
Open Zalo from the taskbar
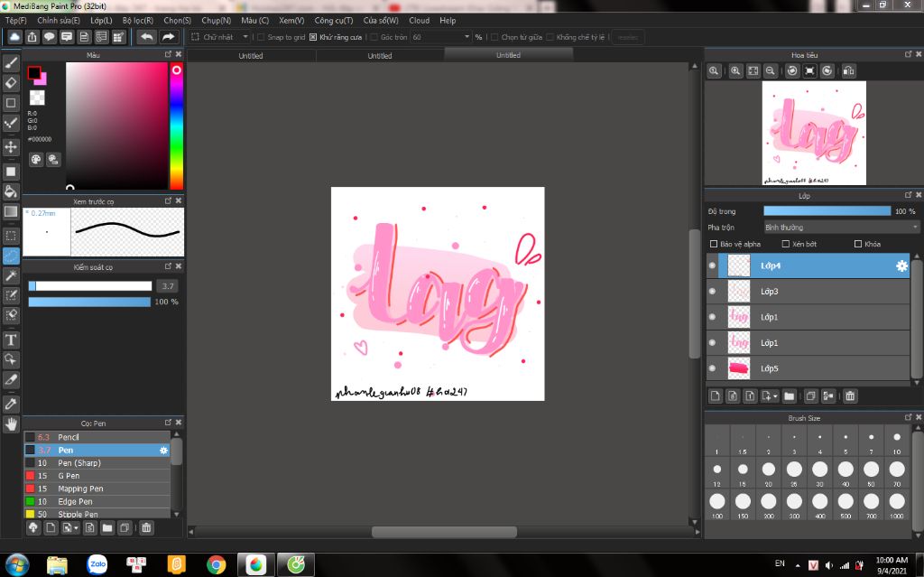click(97, 564)
